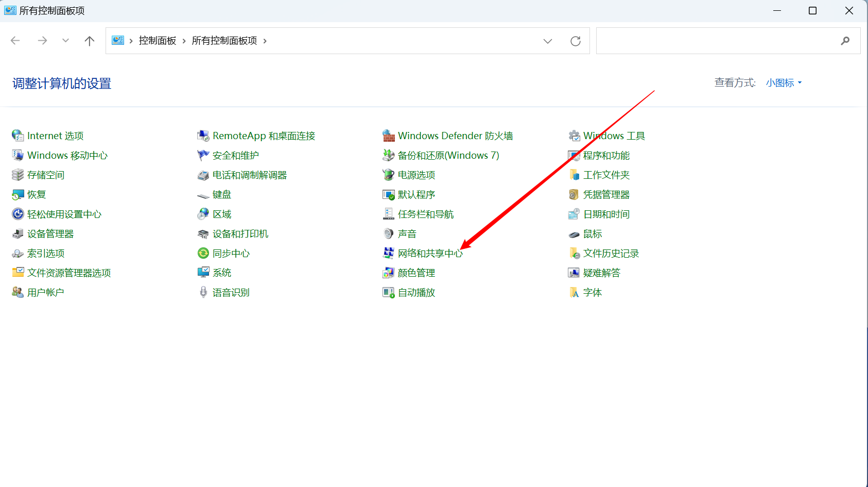The height and width of the screenshot is (487, 868).
Task: Open 凭据管理器 (Credential Manager)
Action: [x=606, y=194]
